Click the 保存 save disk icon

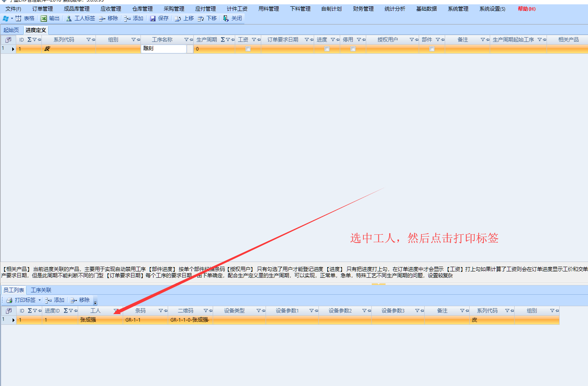(153, 19)
